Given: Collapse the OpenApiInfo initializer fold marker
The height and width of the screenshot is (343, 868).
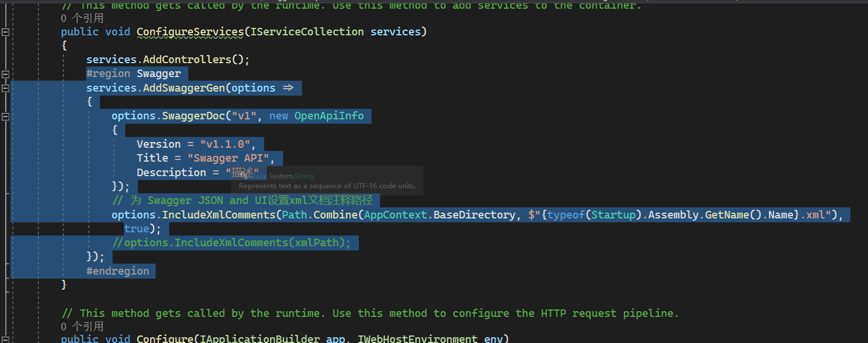Looking at the screenshot, I should tap(5, 116).
